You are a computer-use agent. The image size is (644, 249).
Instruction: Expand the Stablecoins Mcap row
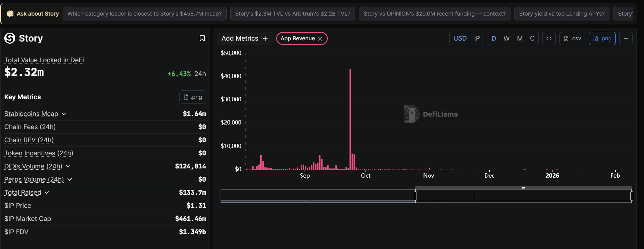[x=64, y=114]
